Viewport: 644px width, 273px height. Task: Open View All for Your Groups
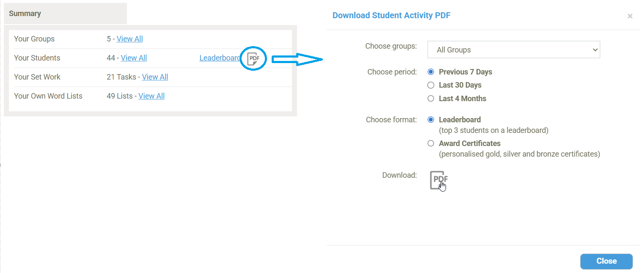129,39
